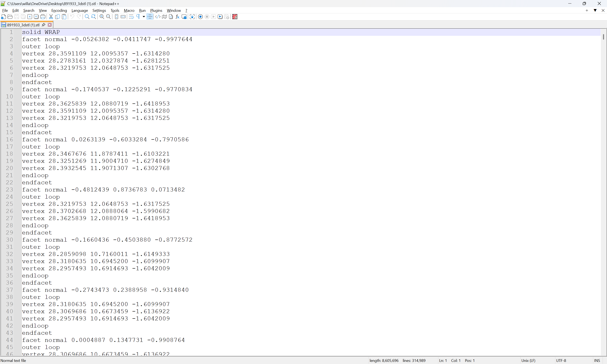This screenshot has height=364, width=607.
Task: Start macro recording with record icon
Action: (x=200, y=17)
